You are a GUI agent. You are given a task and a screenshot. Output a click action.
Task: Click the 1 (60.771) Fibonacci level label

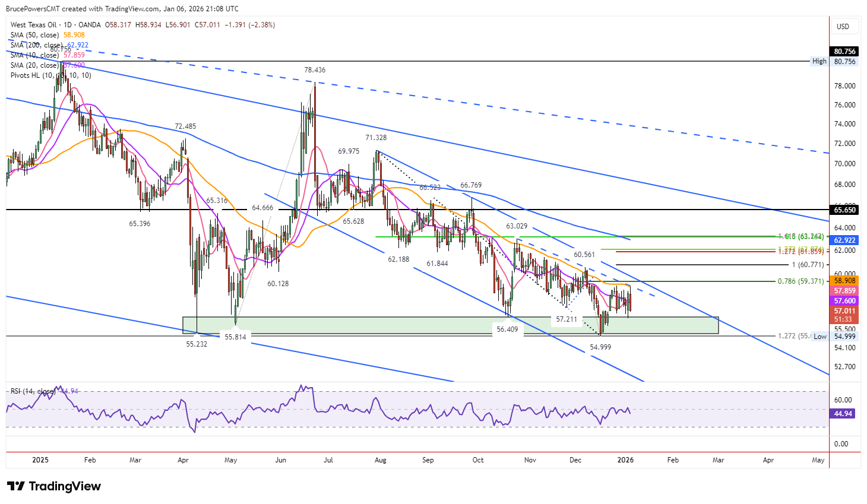808,265
